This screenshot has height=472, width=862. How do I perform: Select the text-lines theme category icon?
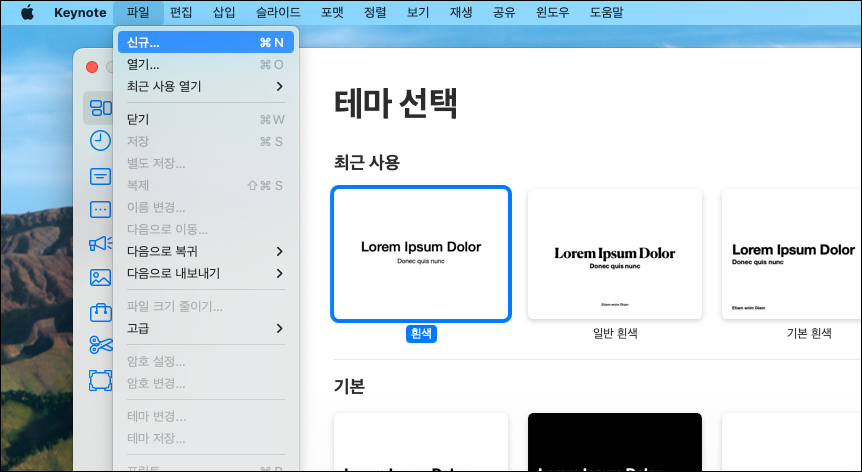click(x=100, y=176)
